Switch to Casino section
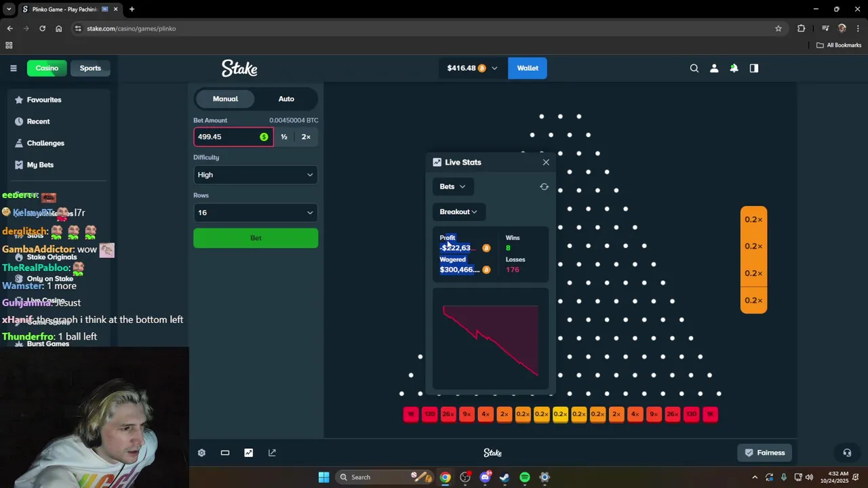This screenshot has height=488, width=868. [47, 68]
